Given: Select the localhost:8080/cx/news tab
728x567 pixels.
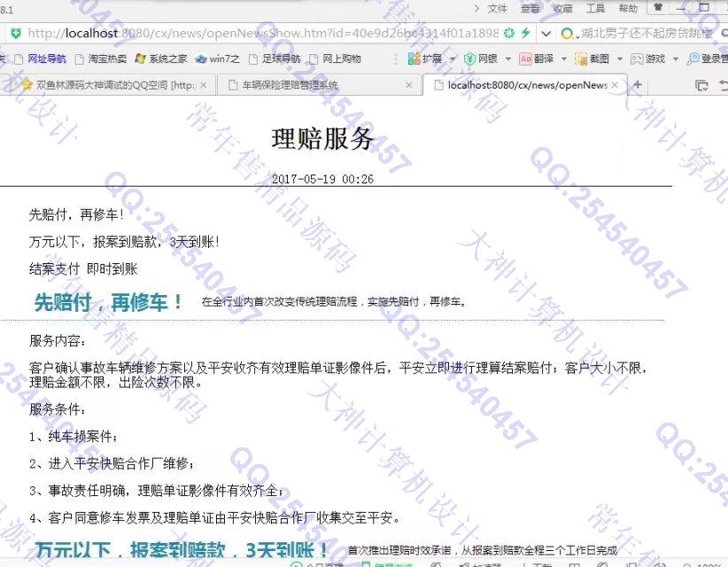Looking at the screenshot, I should pyautogui.click(x=524, y=85).
